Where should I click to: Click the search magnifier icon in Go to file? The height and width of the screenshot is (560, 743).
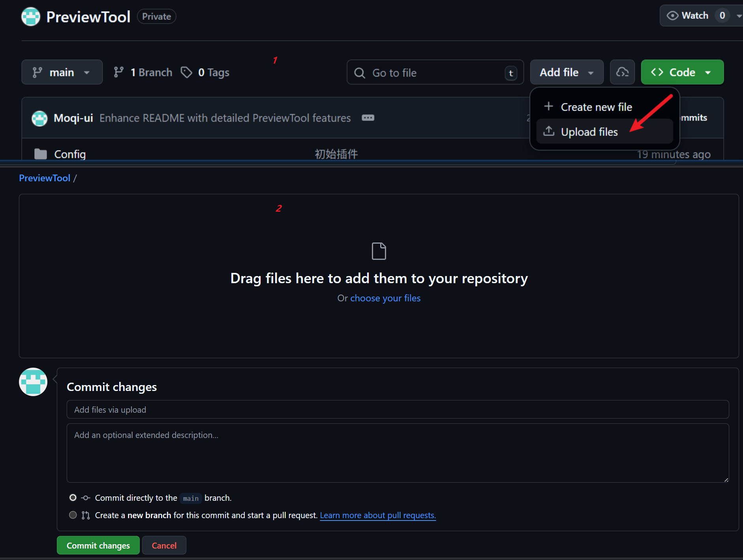[x=360, y=73]
